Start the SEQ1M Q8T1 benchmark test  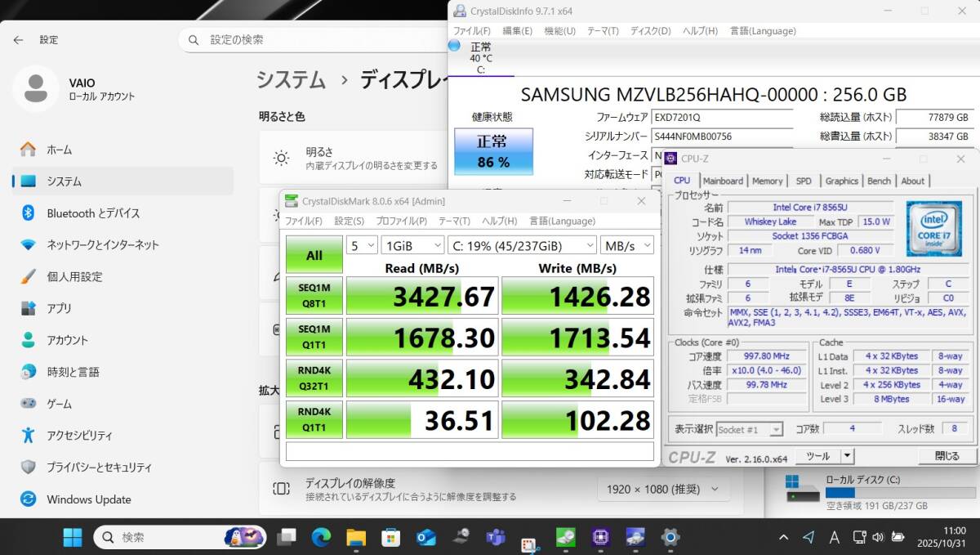point(314,295)
